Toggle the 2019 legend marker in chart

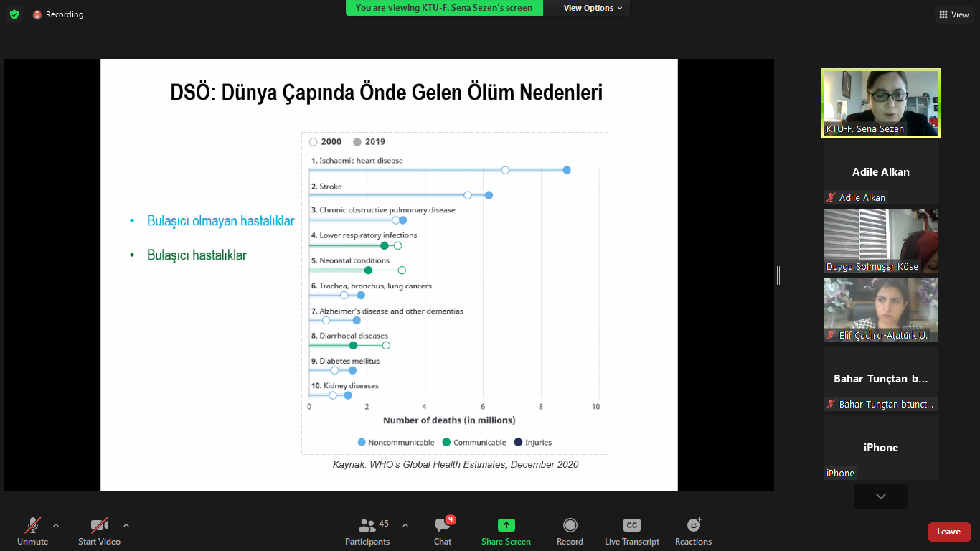coord(357,142)
